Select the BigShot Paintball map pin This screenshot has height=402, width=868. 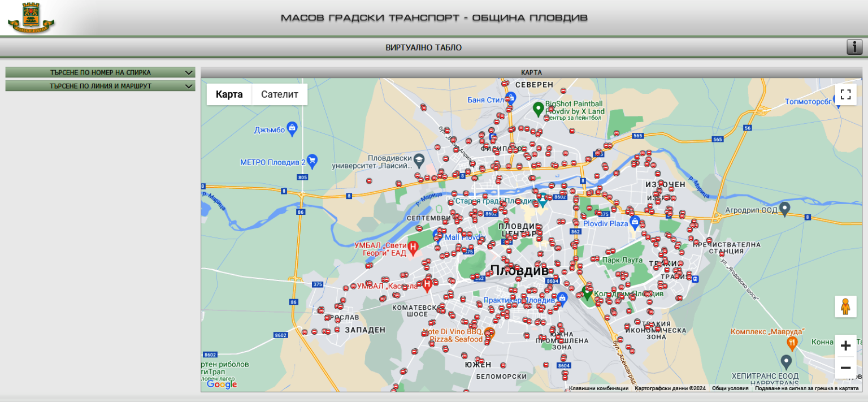point(538,107)
